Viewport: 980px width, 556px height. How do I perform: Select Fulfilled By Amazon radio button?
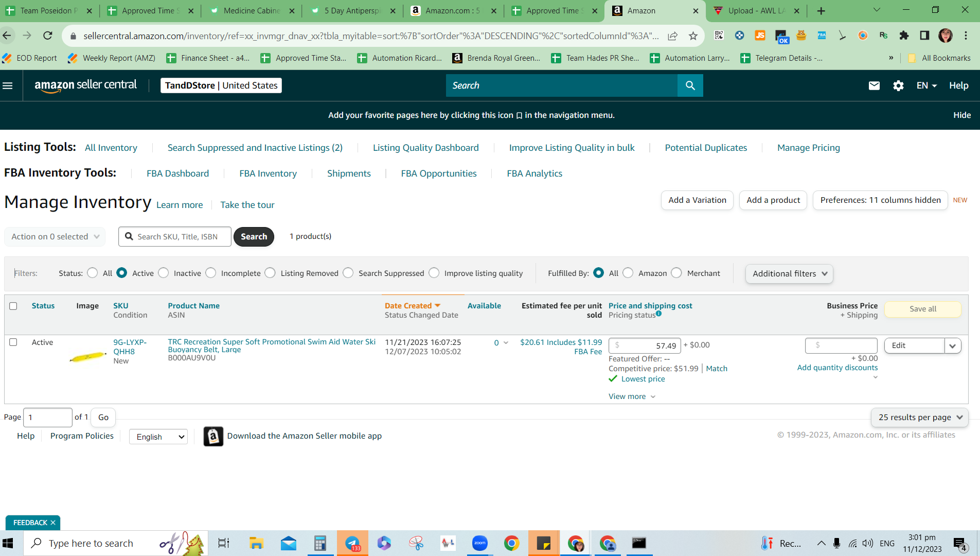click(x=628, y=273)
